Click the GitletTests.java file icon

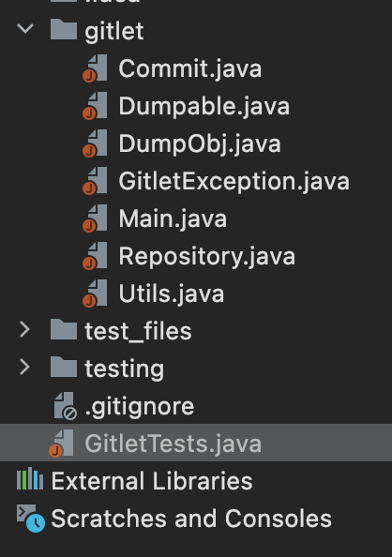61,444
